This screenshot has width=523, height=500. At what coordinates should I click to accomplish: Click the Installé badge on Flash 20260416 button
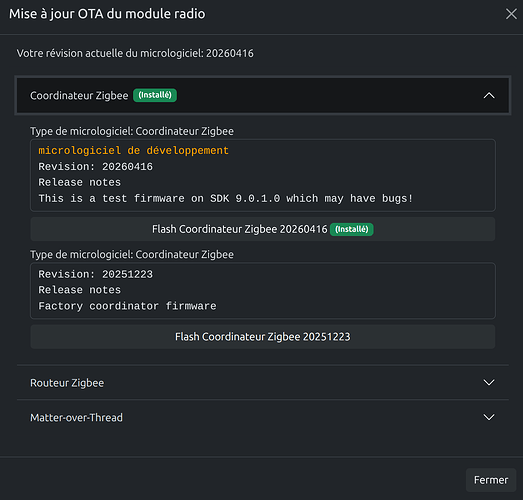tap(352, 229)
